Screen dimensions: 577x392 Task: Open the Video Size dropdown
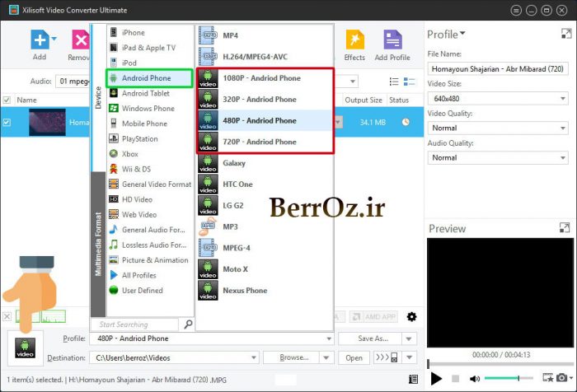click(x=497, y=99)
